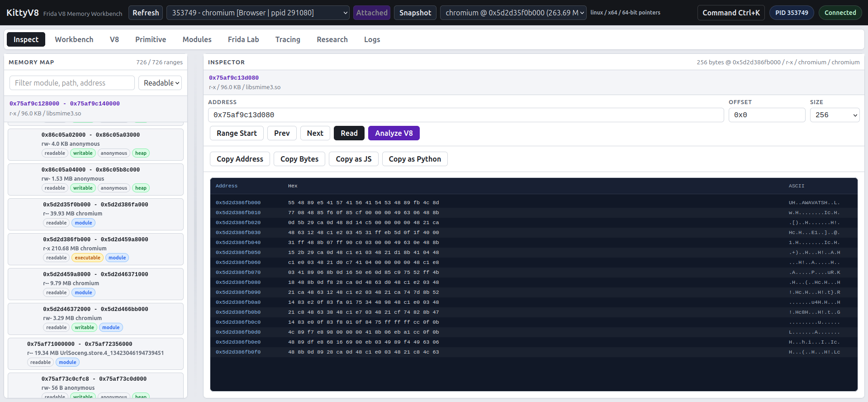Click the Next button
The width and height of the screenshot is (868, 402).
point(315,133)
